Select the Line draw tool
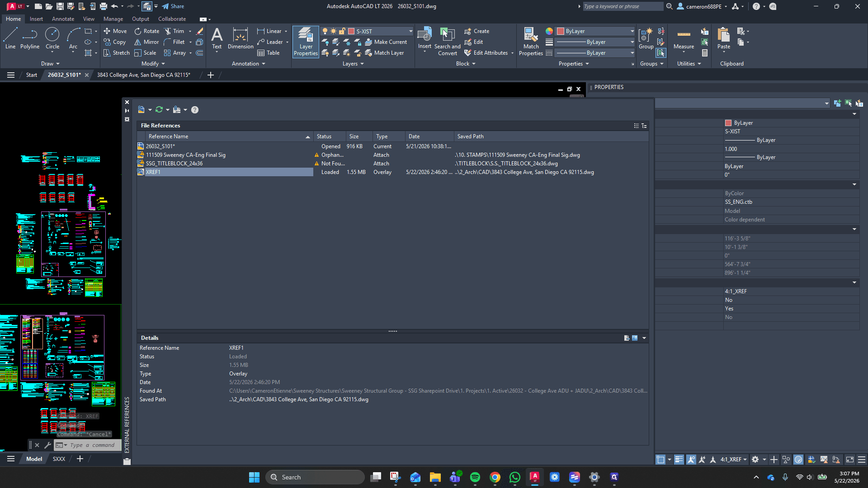The width and height of the screenshot is (868, 488). 10,38
